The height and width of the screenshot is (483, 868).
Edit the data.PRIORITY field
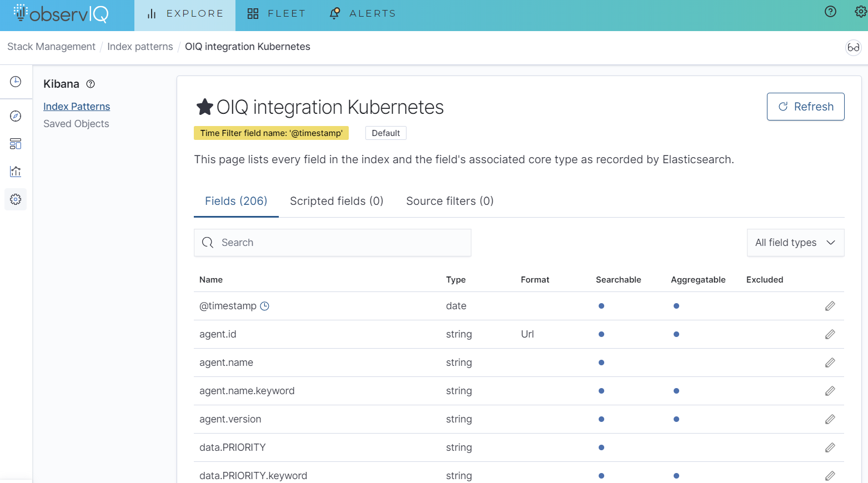830,447
